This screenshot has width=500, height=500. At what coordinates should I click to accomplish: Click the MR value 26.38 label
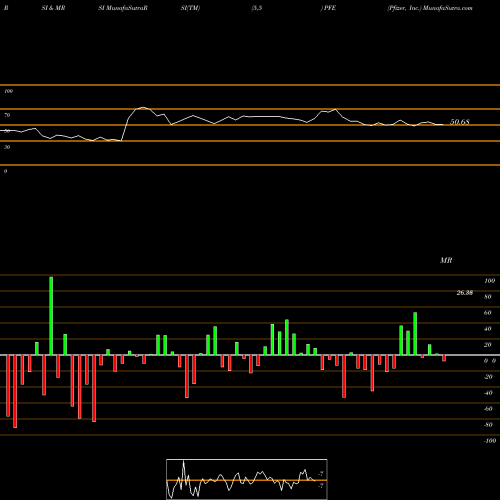pos(465,293)
